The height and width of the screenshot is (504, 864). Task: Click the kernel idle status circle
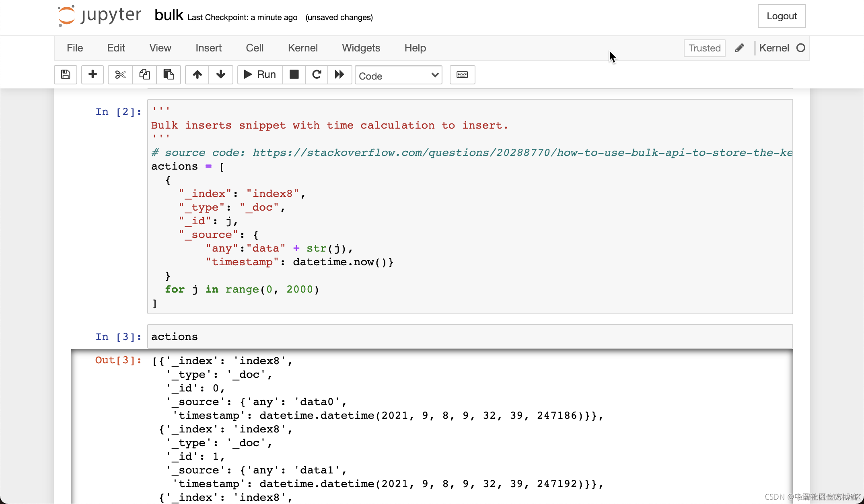[x=801, y=48]
